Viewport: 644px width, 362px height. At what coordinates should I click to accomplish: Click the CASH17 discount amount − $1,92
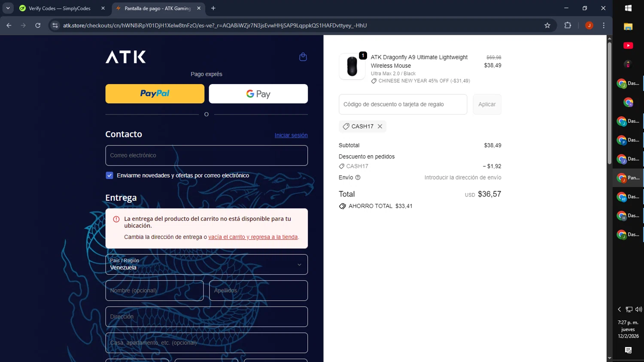492,166
